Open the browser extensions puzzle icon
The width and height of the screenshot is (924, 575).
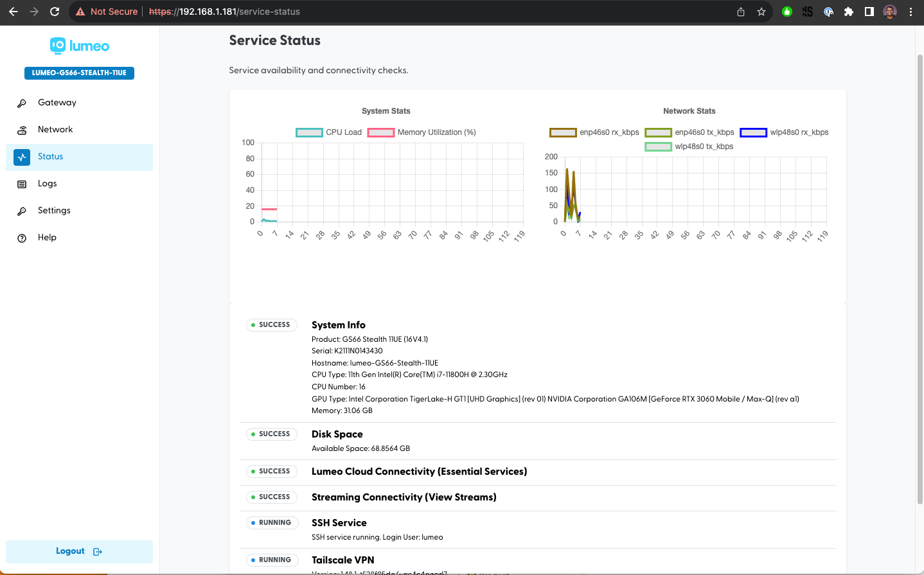(849, 12)
